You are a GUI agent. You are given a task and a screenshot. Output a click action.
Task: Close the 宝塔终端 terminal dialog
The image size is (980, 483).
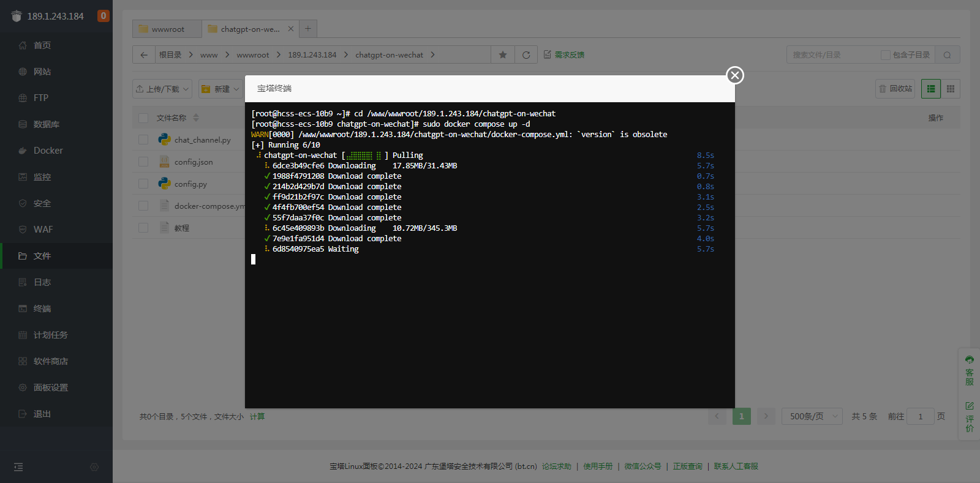(x=735, y=75)
